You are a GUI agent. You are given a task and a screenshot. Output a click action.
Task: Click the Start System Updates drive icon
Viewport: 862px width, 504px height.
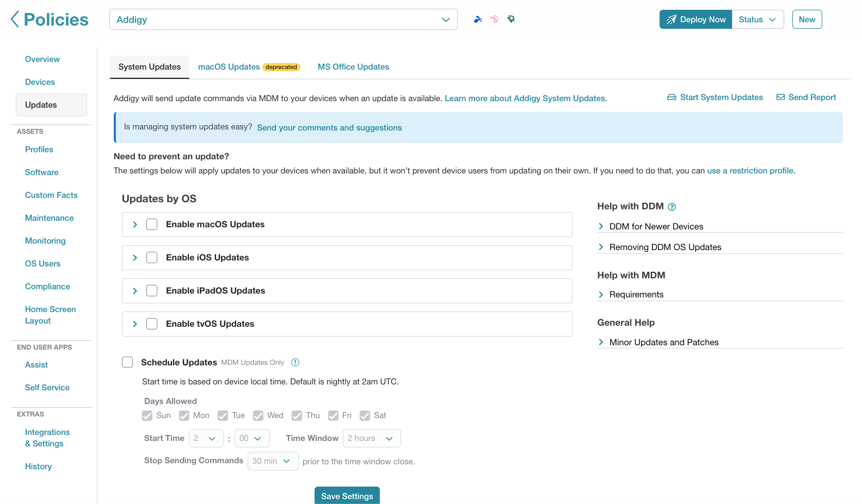coord(672,97)
